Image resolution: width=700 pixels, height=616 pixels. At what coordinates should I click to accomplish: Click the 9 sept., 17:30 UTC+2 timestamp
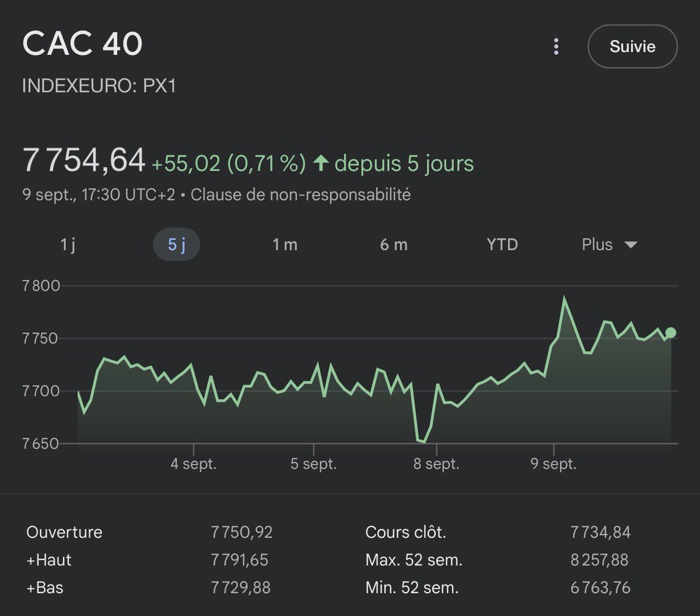pyautogui.click(x=99, y=194)
